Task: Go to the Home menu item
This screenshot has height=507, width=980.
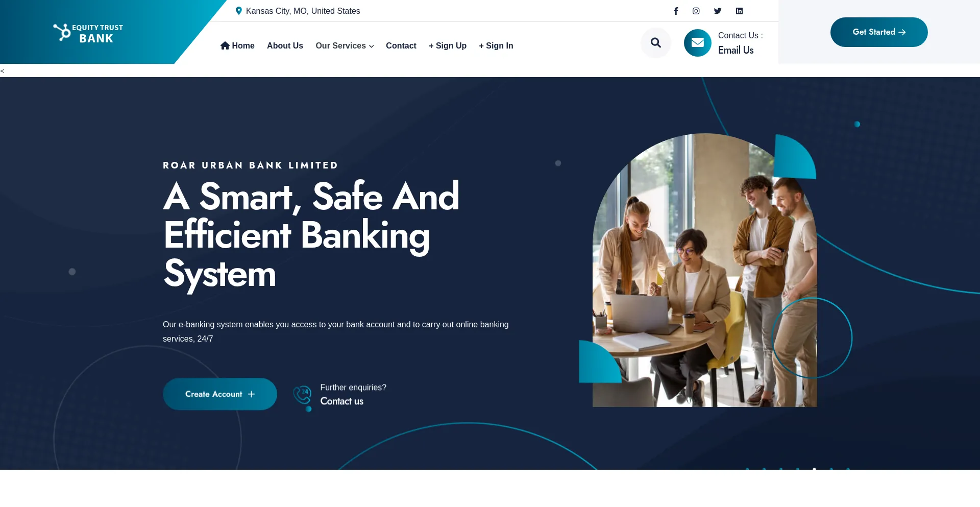Action: [x=237, y=46]
